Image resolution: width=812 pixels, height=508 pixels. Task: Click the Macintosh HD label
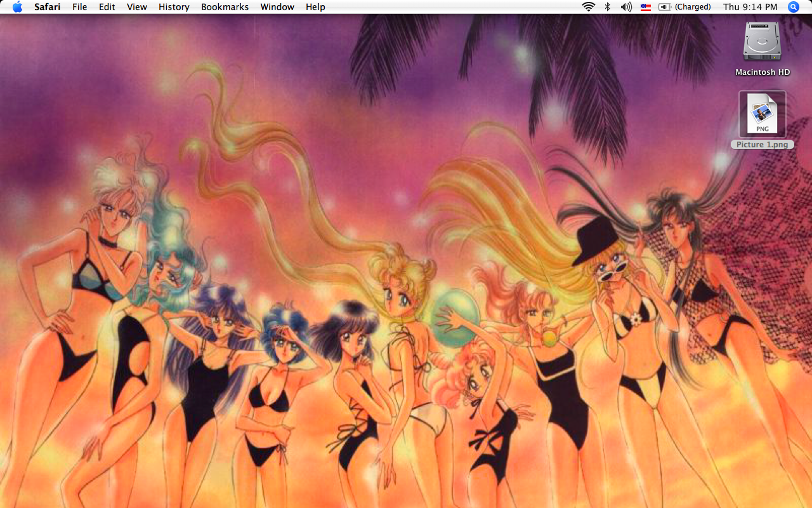[x=763, y=72]
